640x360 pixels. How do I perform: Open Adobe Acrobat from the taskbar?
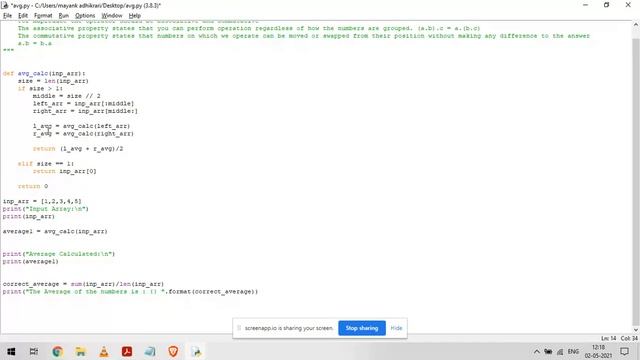tap(127, 351)
